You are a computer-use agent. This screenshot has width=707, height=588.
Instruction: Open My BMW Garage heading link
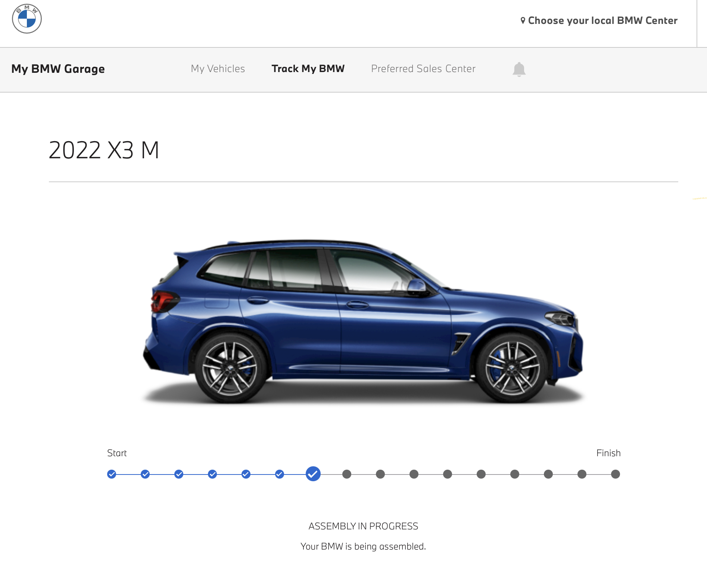(58, 69)
